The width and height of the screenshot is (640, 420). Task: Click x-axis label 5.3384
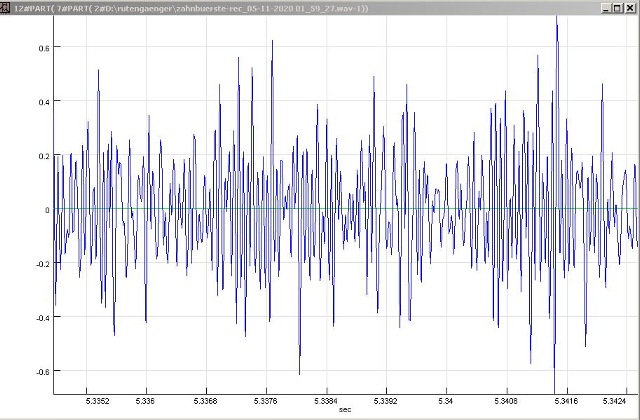326,401
